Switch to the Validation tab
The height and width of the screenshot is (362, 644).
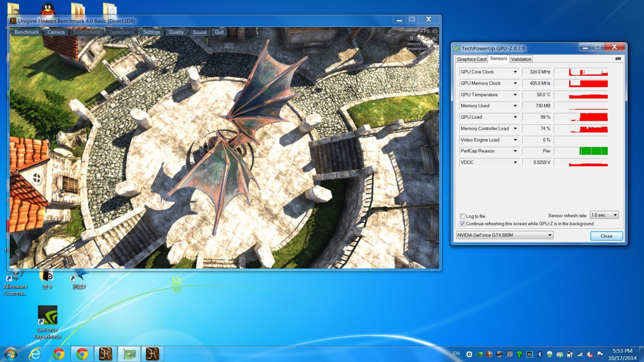pos(521,59)
